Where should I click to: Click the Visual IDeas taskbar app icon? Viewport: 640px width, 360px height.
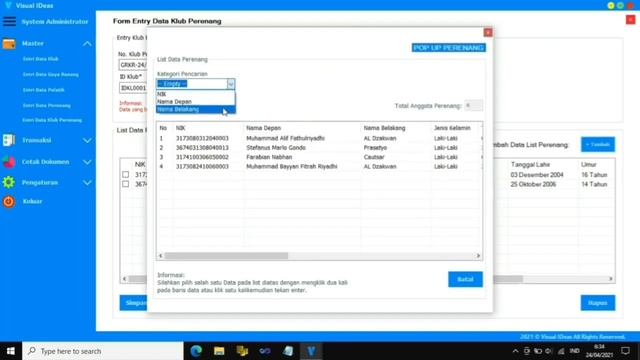[311, 351]
